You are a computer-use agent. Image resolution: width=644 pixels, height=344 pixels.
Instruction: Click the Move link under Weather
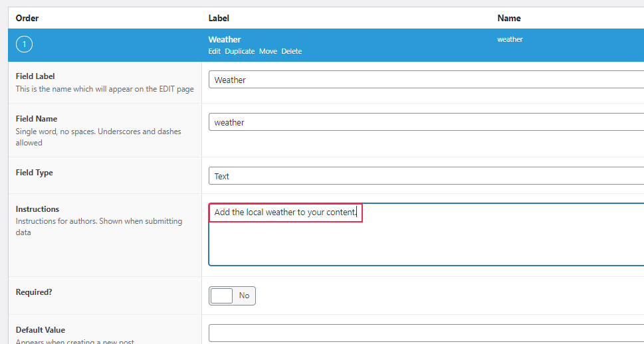pyautogui.click(x=268, y=51)
